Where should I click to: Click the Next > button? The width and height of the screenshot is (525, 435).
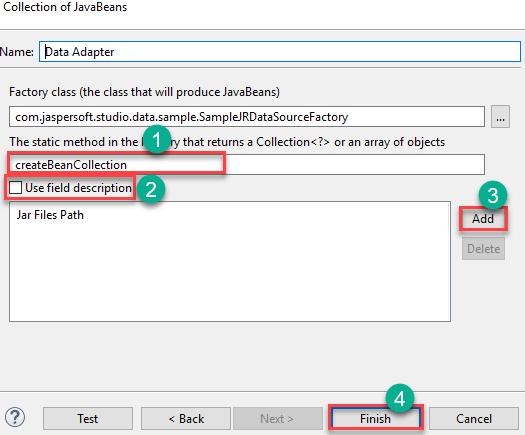coord(278,419)
